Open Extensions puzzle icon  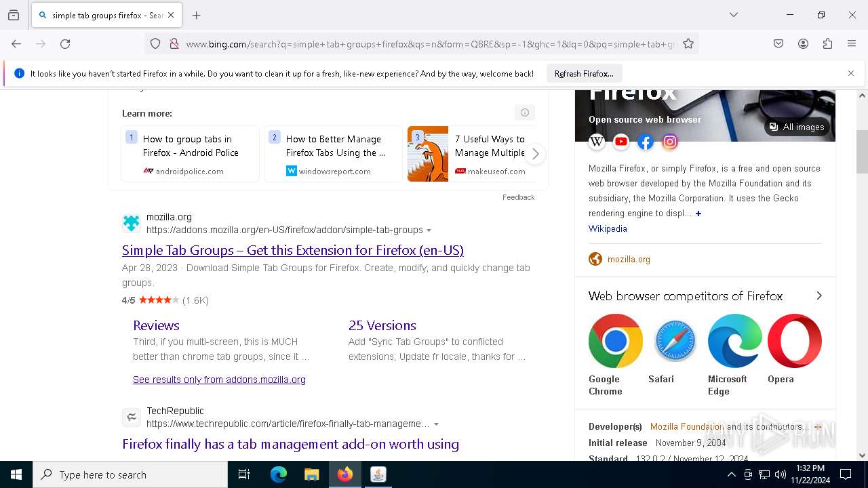(x=827, y=44)
